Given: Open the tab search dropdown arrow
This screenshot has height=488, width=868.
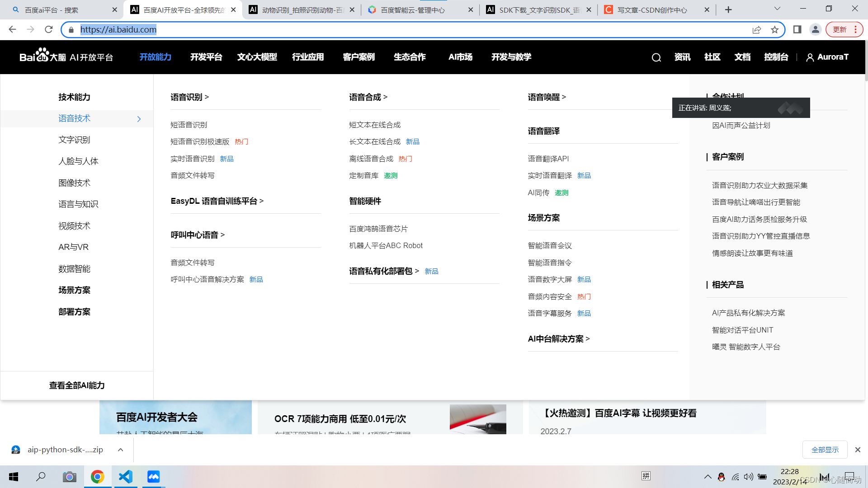Looking at the screenshot, I should coord(777,9).
